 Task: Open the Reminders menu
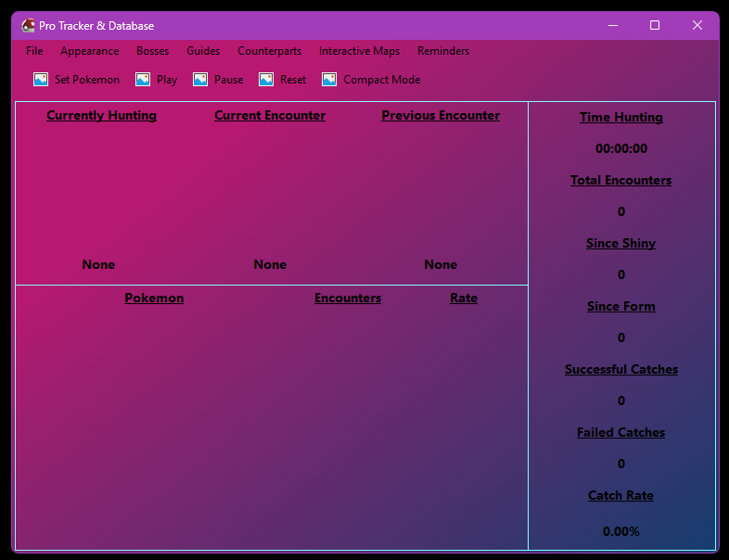(443, 51)
